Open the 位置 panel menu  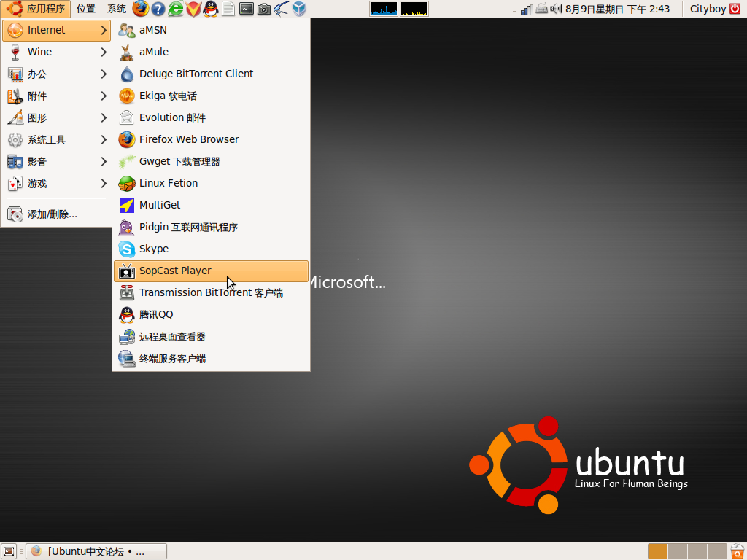click(86, 9)
